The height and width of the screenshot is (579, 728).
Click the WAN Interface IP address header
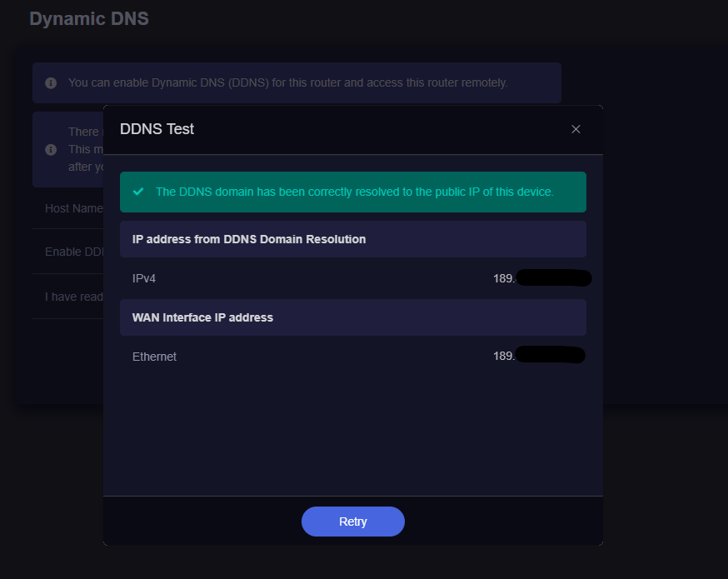(x=202, y=317)
